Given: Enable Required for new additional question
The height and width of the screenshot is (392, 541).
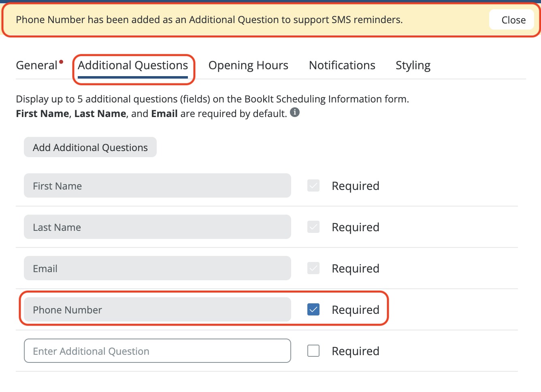Looking at the screenshot, I should [313, 351].
